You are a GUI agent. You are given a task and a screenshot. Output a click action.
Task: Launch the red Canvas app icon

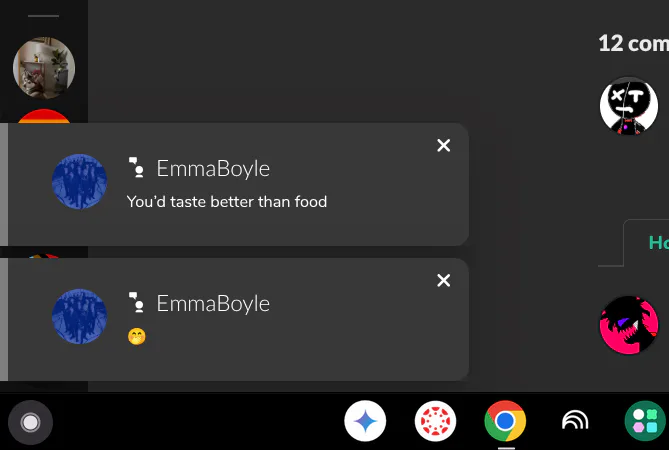[435, 421]
